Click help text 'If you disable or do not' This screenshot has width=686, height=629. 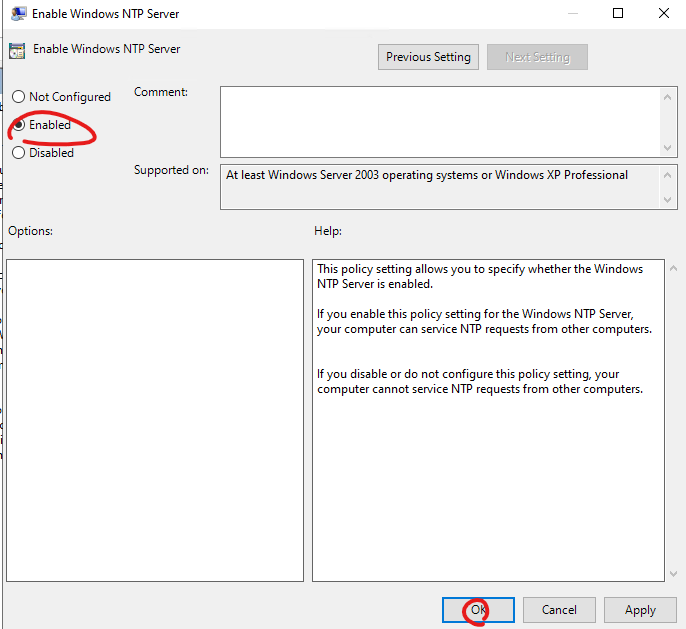click(x=480, y=381)
